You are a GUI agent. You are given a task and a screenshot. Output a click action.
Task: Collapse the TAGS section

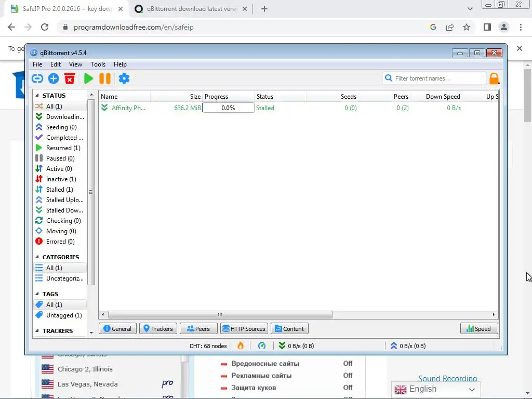coord(37,294)
